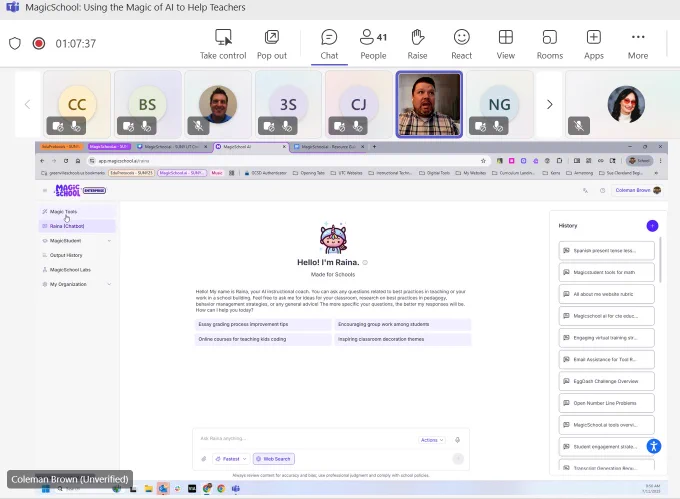Choose Inspiring classroom decoration themes
Viewport: 680px width, 499px height.
(402, 339)
